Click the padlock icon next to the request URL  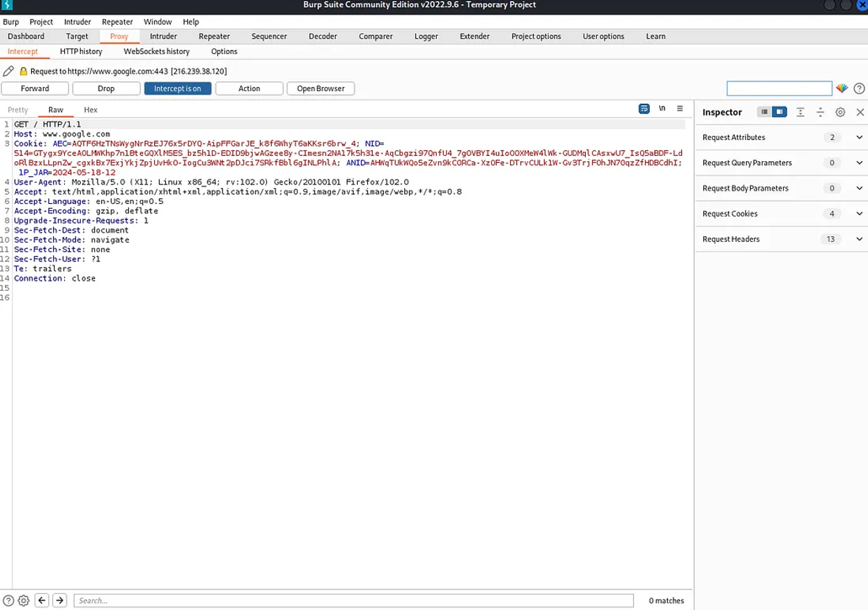(x=23, y=71)
